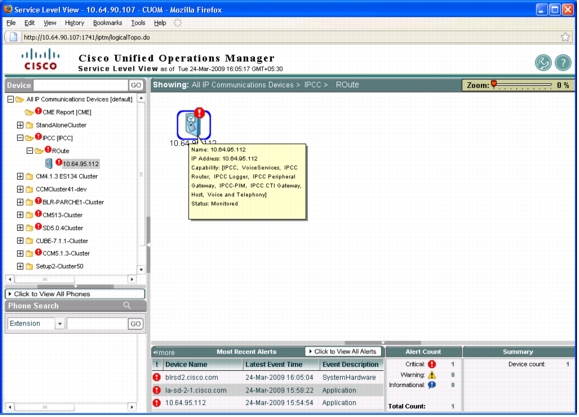Expand the StandAloneCluster node
Viewport: 579px width, 417px height.
[x=20, y=125]
